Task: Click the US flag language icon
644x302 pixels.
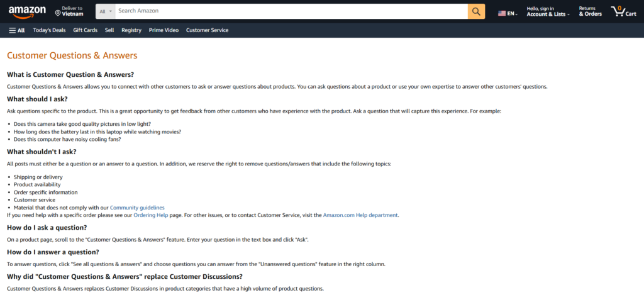Action: [x=502, y=13]
